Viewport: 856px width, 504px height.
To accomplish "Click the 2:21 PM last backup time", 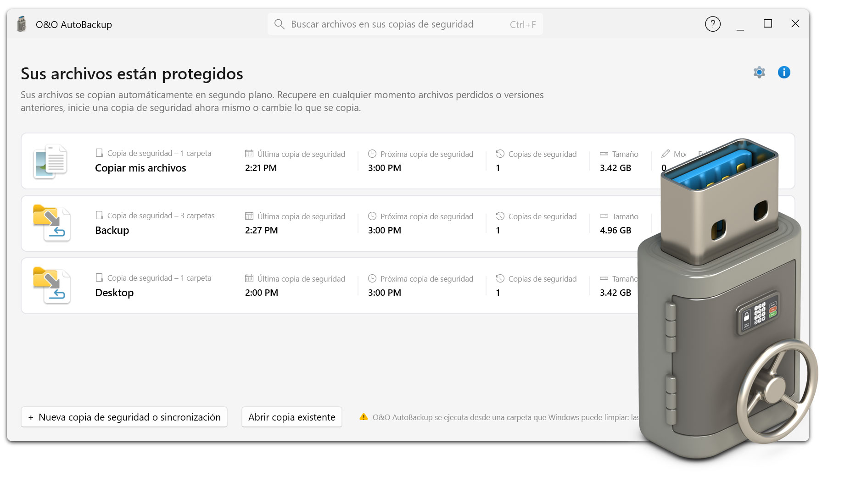I will click(261, 168).
